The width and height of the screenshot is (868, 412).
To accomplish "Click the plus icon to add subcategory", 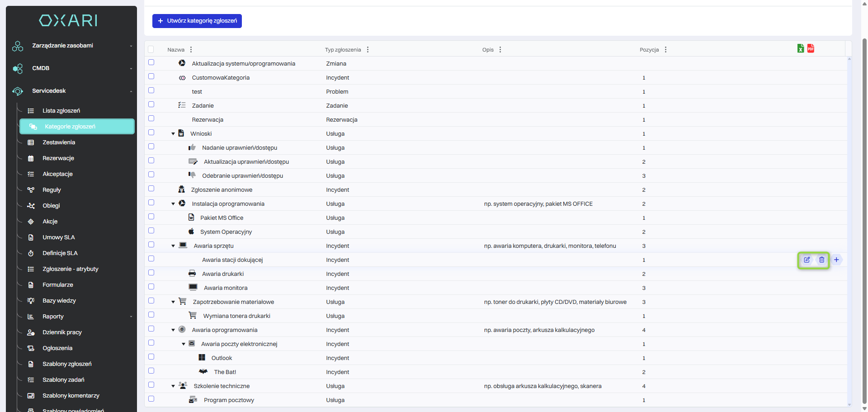I will tap(836, 260).
